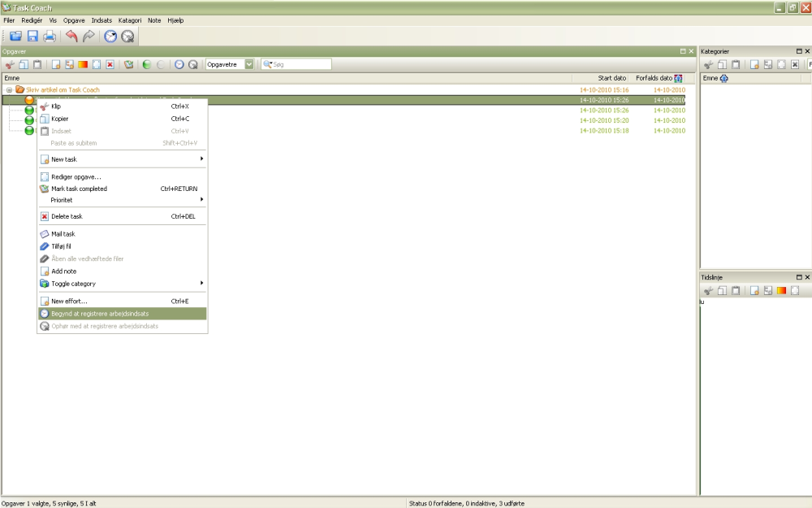
Task: Open the Indsats menu in menu bar
Action: tap(101, 20)
